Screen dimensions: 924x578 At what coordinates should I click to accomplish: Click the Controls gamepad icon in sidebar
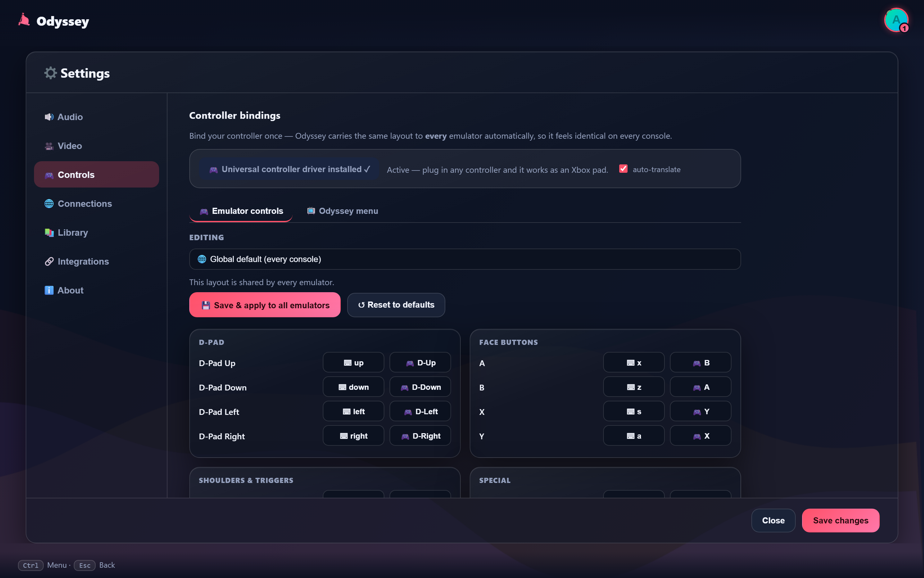coord(49,175)
